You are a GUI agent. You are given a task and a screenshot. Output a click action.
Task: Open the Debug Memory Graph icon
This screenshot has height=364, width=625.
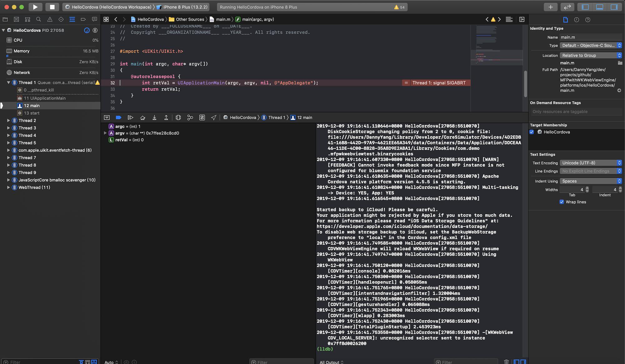coord(190,118)
